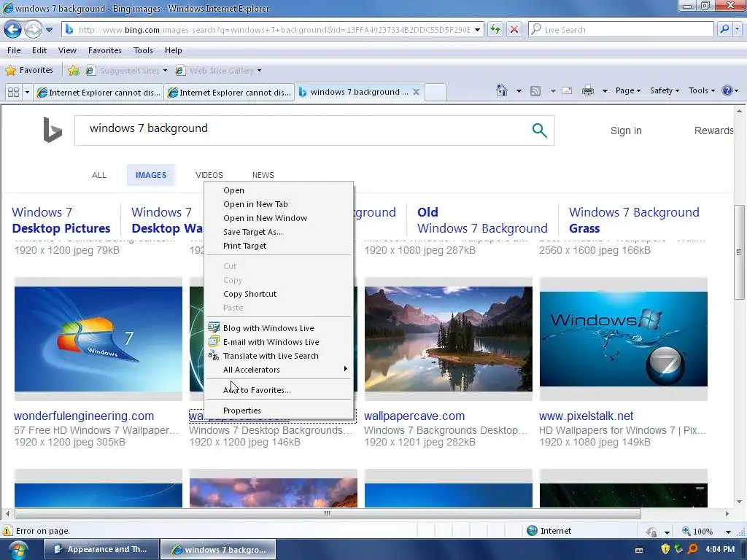Choose Properties in context menu
747x560 pixels.
[279, 411]
